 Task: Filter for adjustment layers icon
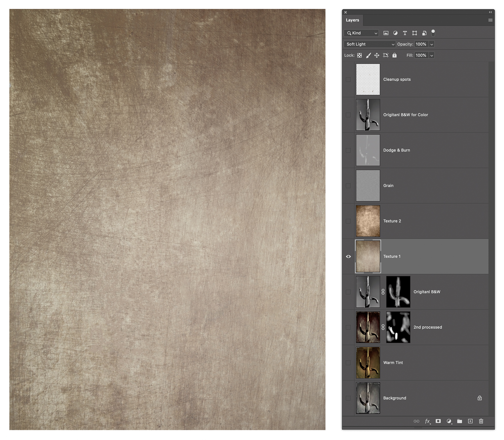(x=395, y=33)
